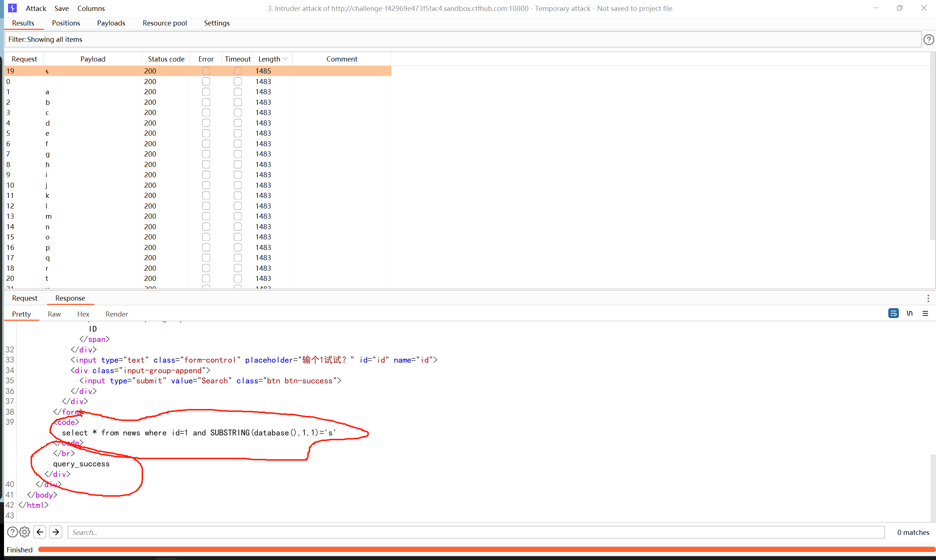Click Length column sort arrow
This screenshot has width=936, height=560.
[x=285, y=59]
